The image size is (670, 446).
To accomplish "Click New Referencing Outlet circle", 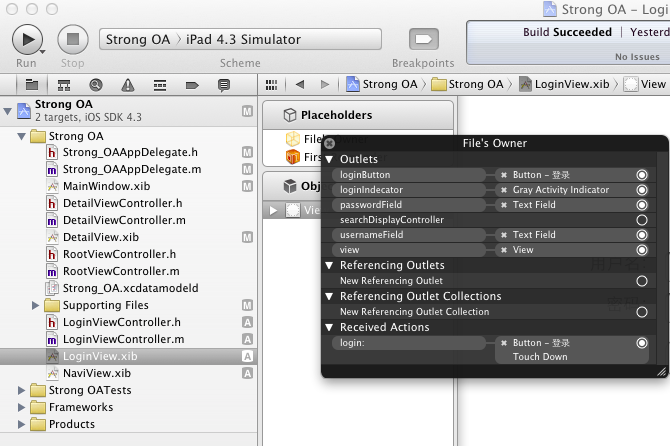I will [642, 281].
